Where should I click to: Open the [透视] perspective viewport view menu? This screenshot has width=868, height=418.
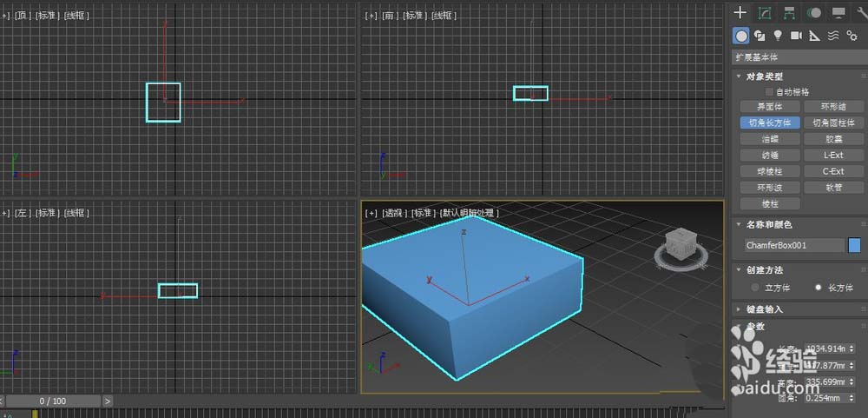pyautogui.click(x=394, y=213)
